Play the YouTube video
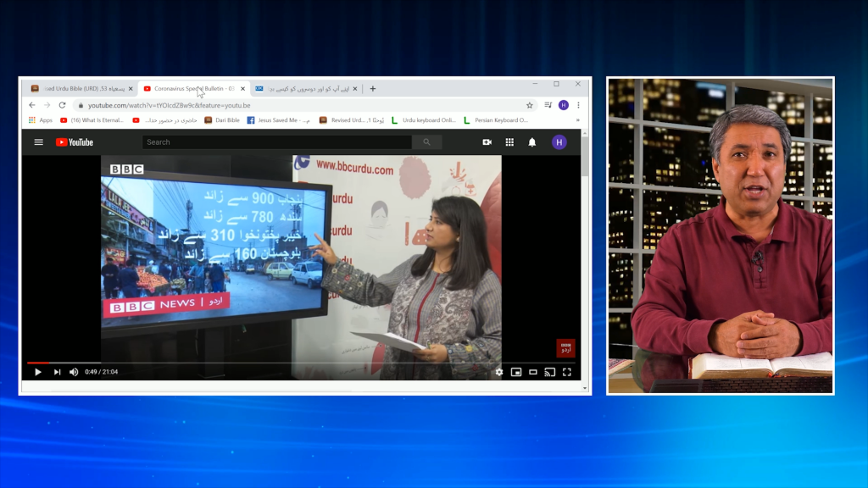 (37, 372)
